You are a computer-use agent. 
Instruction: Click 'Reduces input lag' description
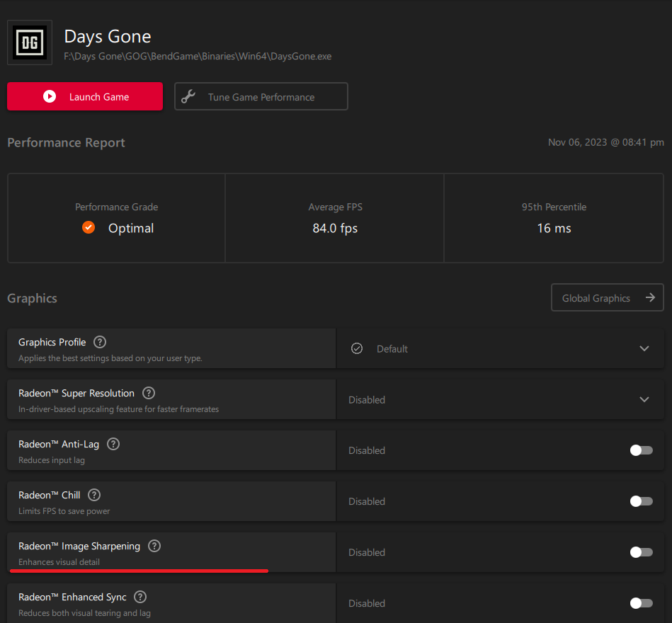click(x=52, y=460)
